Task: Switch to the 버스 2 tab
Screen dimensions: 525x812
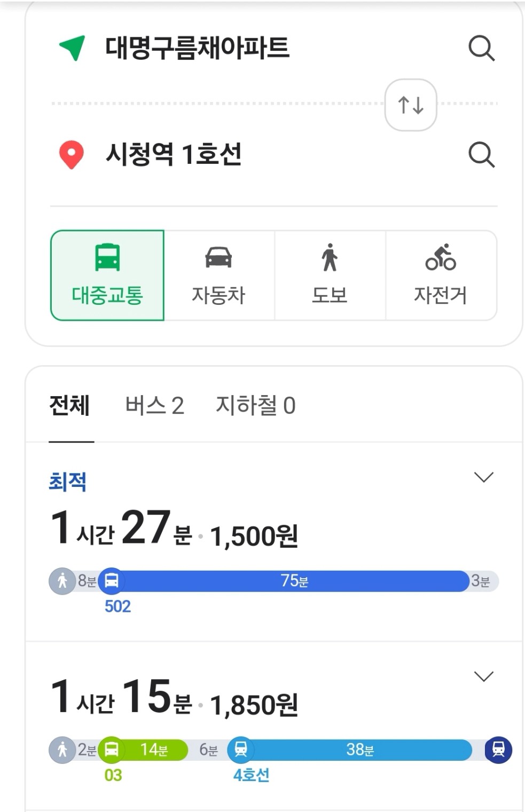Action: point(154,406)
